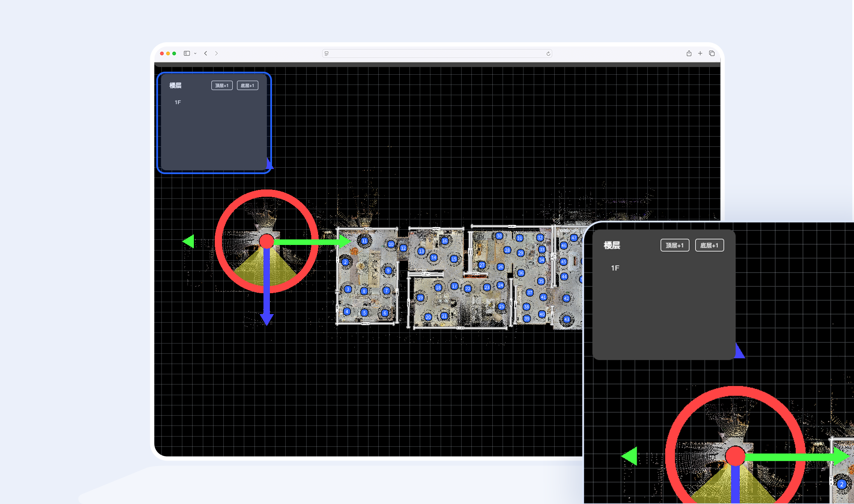Viewport: 854px width, 504px height.
Task: Select floor 1F in the enlarged inset panel
Action: click(615, 268)
